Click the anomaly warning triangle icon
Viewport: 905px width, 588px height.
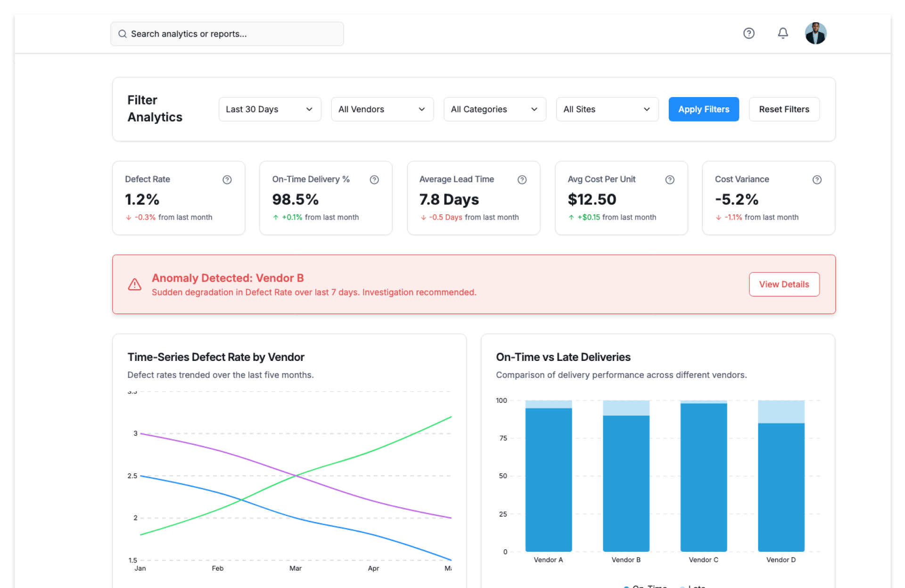135,285
